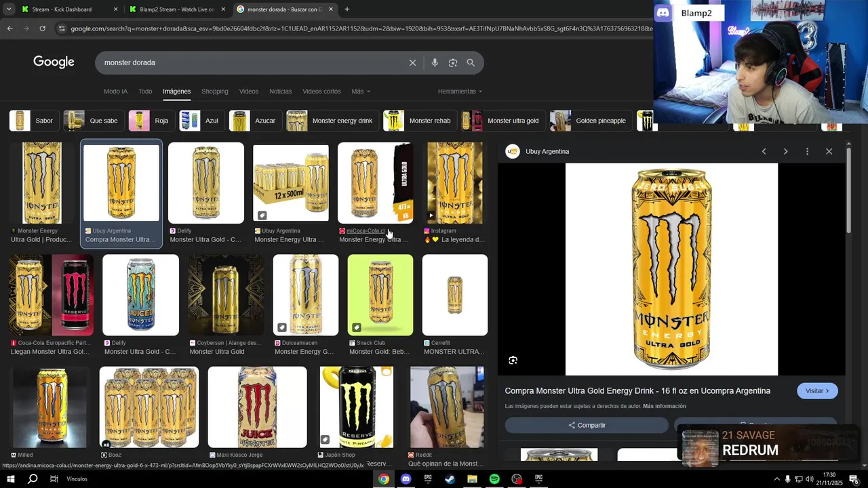868x488 pixels.
Task: Close the 'monster dorada' browser tab
Action: tap(331, 9)
